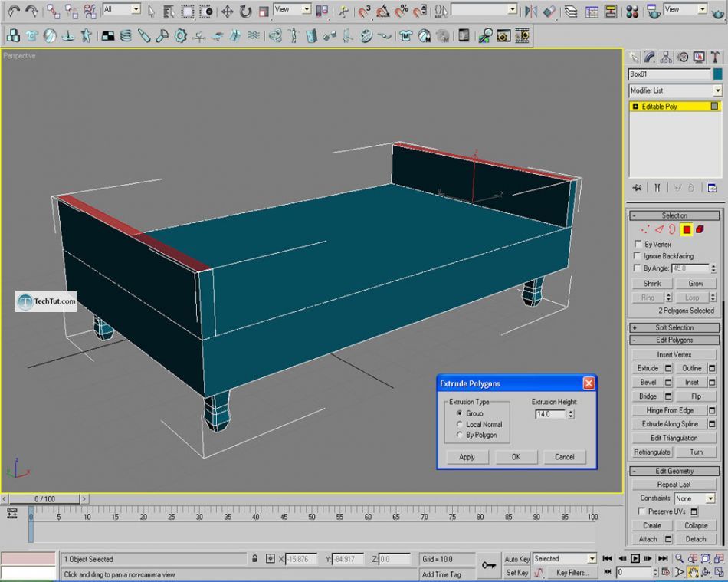Viewport: 728px width, 582px height.
Task: Open Key Filters button
Action: 572,573
